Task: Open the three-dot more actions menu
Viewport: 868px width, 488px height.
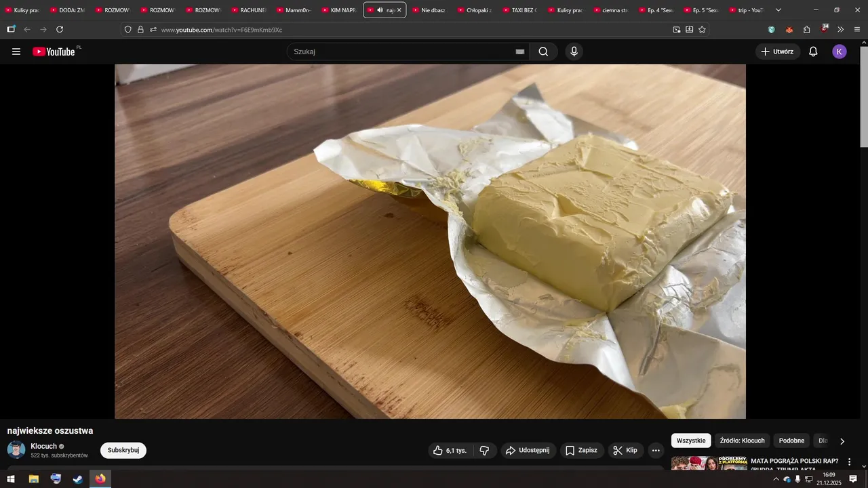Action: pyautogui.click(x=656, y=450)
